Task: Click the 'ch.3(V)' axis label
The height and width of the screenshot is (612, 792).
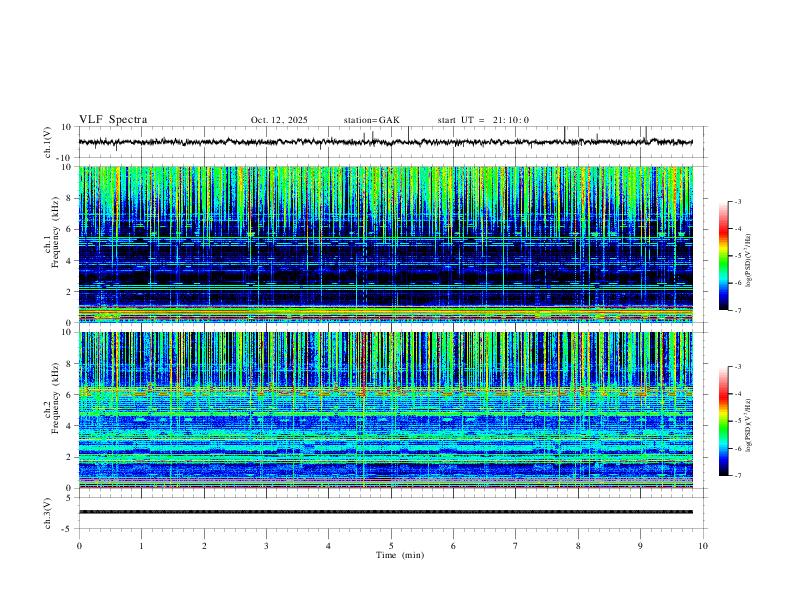Action: pos(47,513)
